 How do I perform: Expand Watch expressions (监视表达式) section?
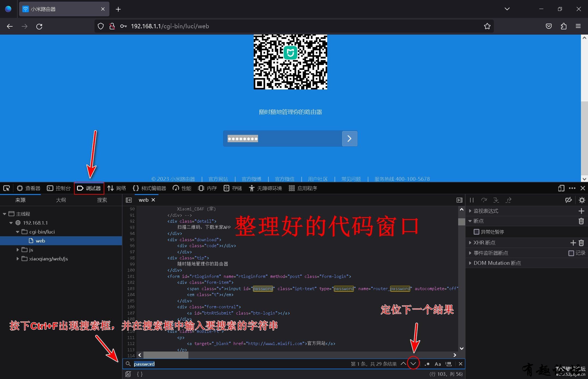point(470,211)
